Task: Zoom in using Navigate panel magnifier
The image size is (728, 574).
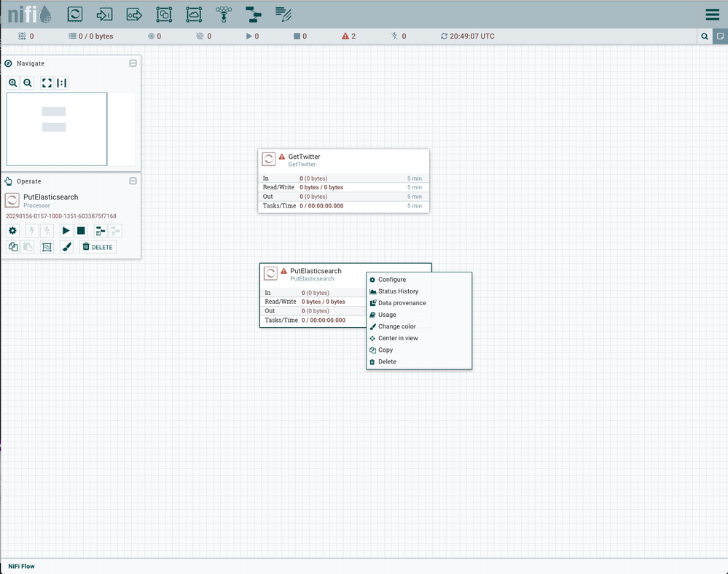Action: pyautogui.click(x=13, y=83)
